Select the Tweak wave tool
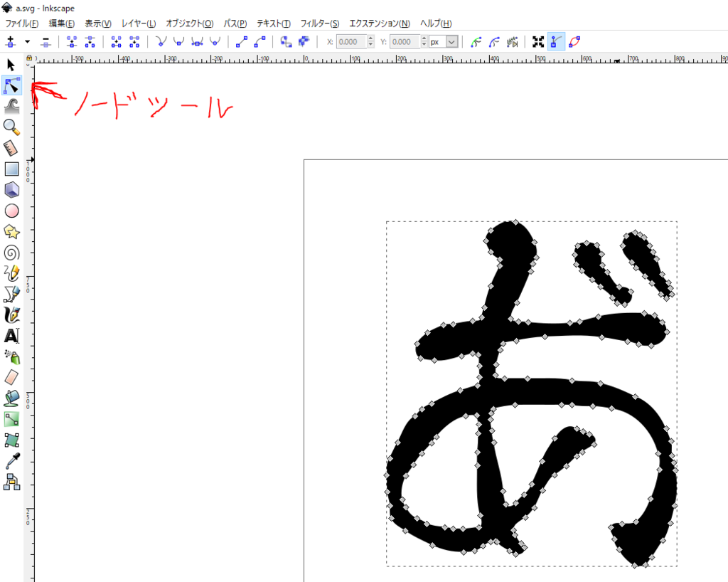728x582 pixels. [x=11, y=106]
